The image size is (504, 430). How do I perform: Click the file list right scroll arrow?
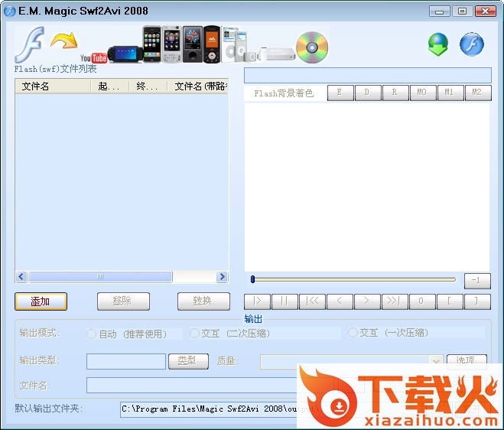click(222, 276)
